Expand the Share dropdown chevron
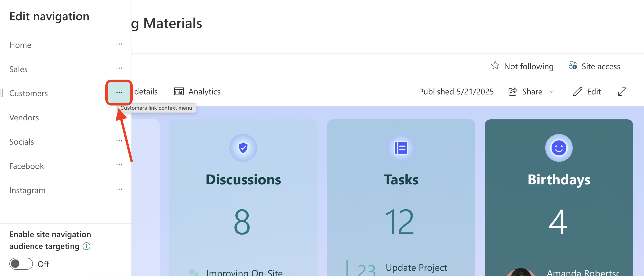This screenshot has height=276, width=644. point(552,92)
